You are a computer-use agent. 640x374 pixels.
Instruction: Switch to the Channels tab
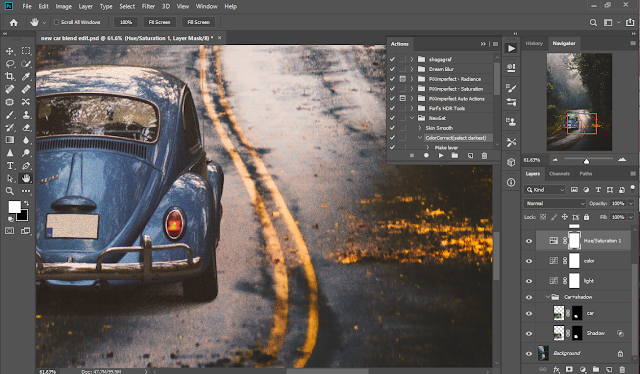(x=559, y=174)
